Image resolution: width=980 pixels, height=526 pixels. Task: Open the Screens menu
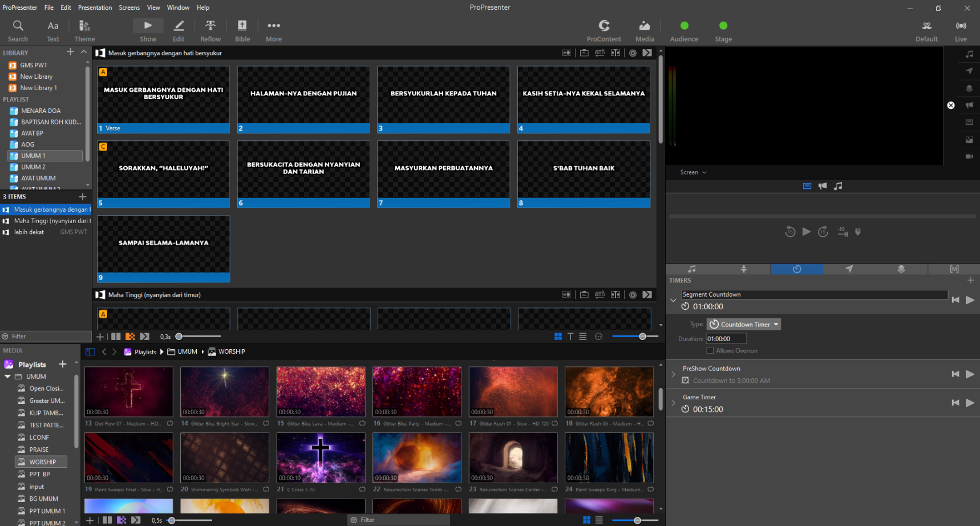click(x=129, y=7)
